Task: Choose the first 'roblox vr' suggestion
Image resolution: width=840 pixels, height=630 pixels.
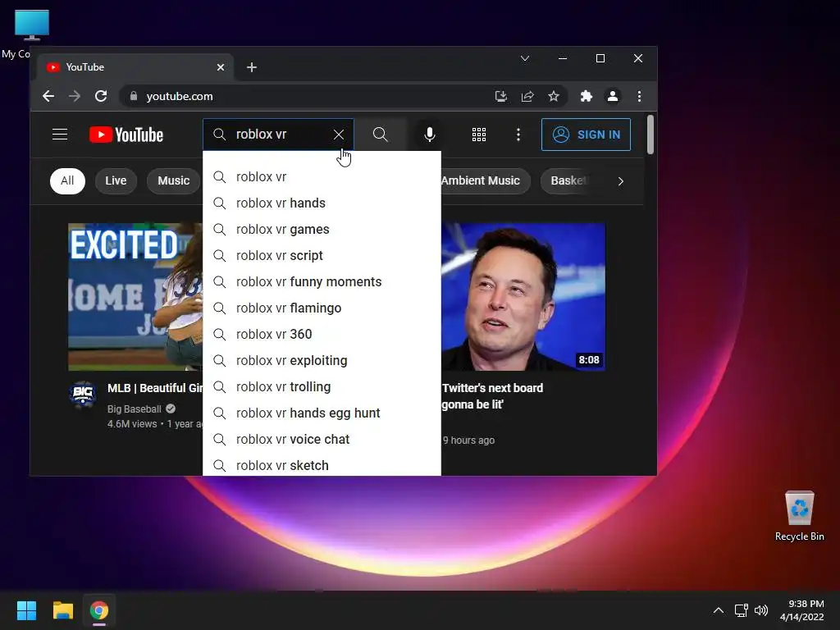Action: pyautogui.click(x=322, y=177)
